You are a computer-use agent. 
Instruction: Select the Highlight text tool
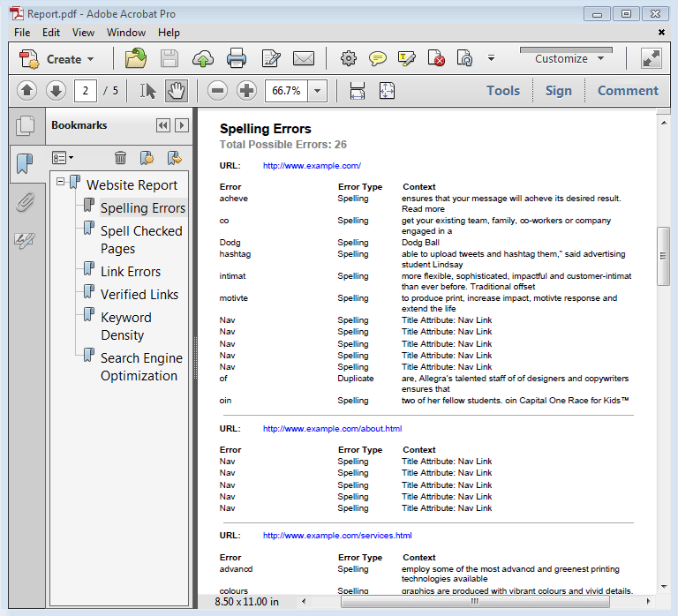pyautogui.click(x=406, y=58)
